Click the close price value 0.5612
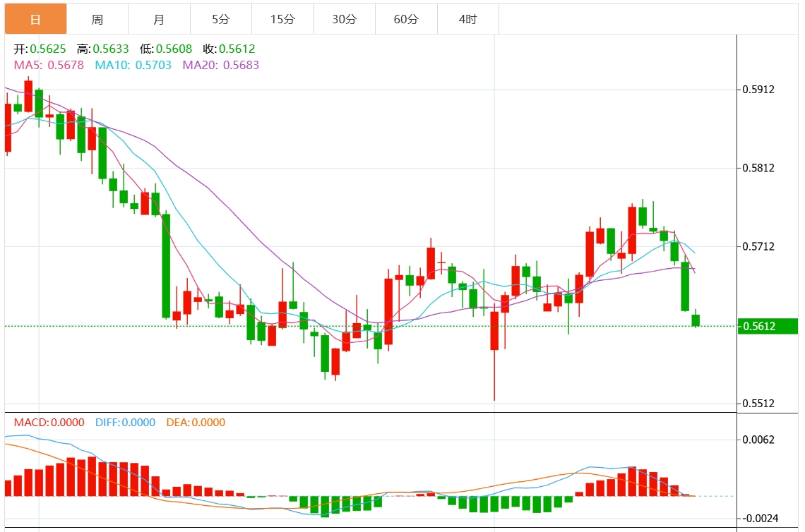Viewport: 805px width, 532px height. tap(237, 49)
